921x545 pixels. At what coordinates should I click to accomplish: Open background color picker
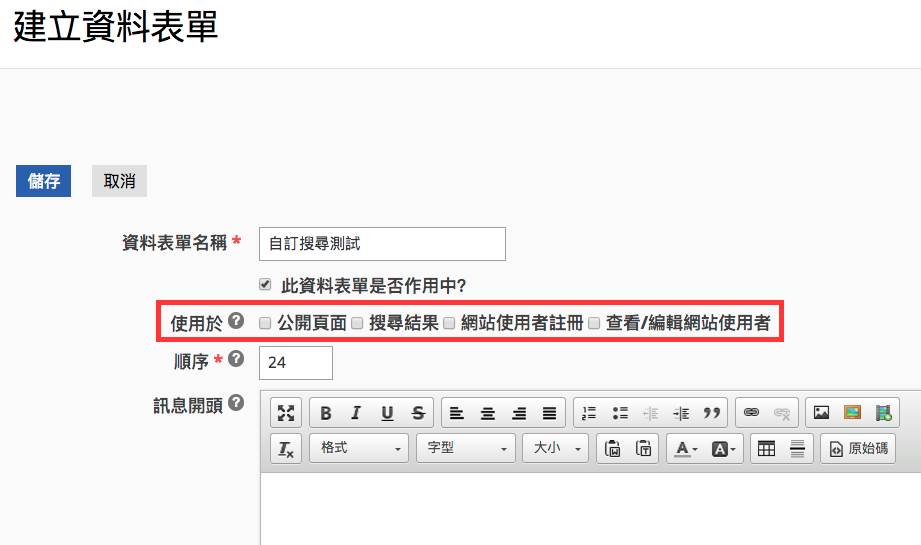click(724, 449)
